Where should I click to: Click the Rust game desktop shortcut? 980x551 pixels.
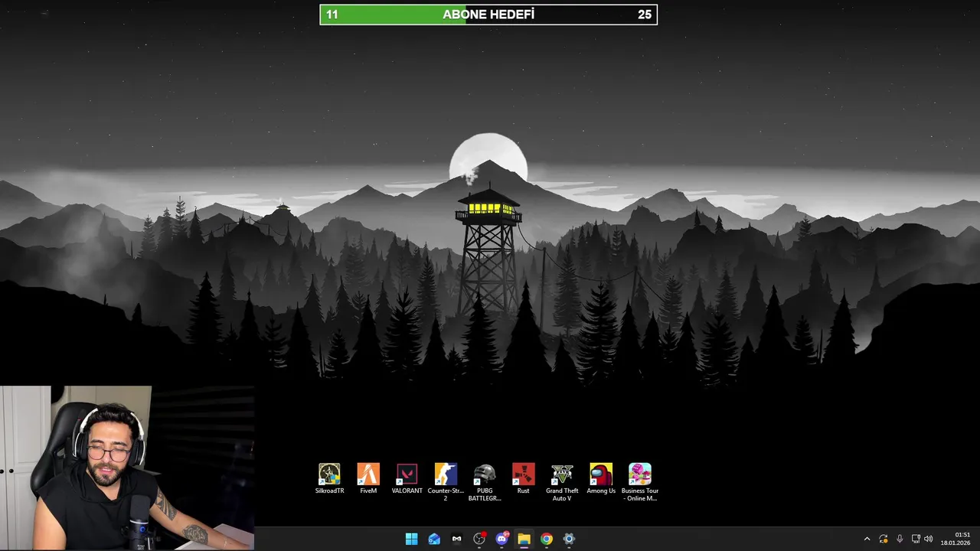tap(524, 479)
